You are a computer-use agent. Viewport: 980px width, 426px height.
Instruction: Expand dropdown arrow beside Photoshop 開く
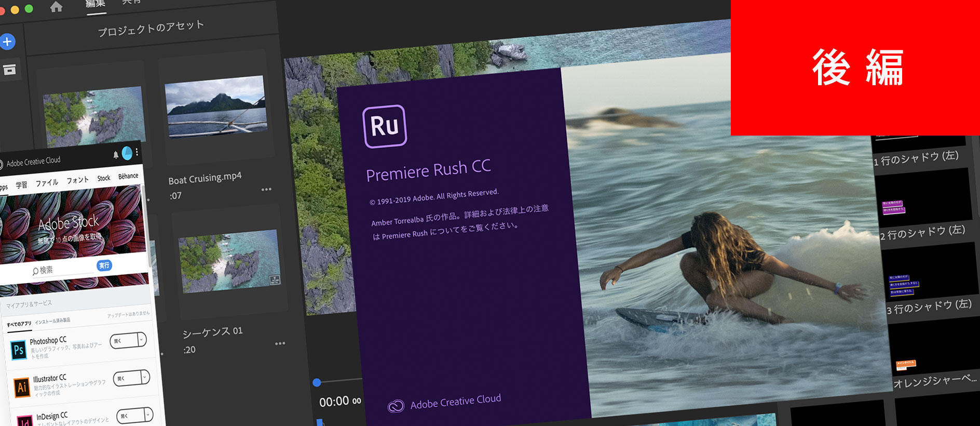coord(142,339)
